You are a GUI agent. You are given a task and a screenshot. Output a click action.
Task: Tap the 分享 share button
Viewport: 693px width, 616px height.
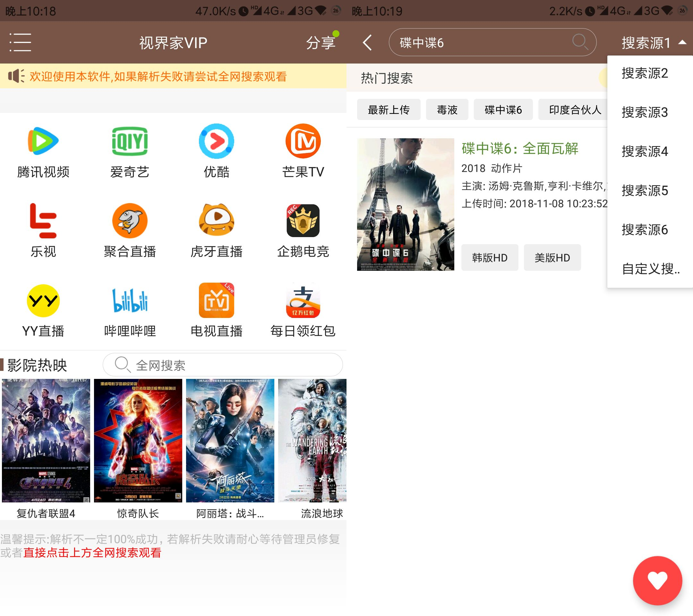click(321, 43)
